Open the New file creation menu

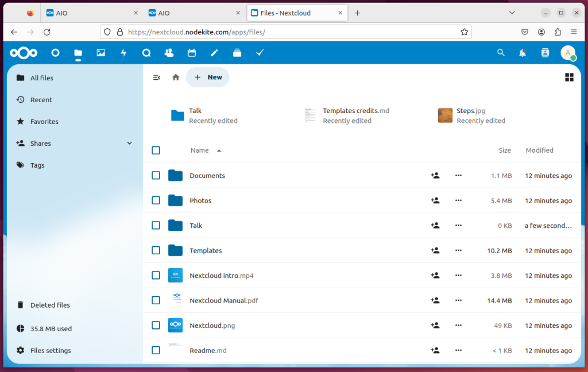[207, 77]
